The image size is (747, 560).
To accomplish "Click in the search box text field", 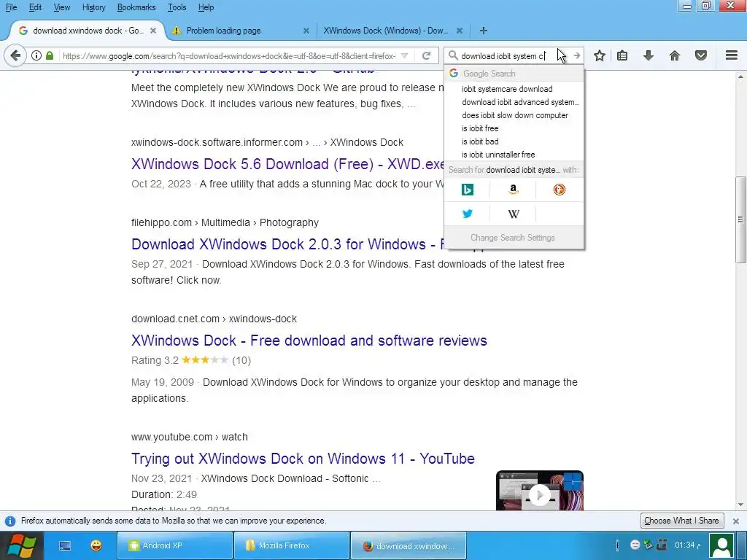I will [x=503, y=55].
